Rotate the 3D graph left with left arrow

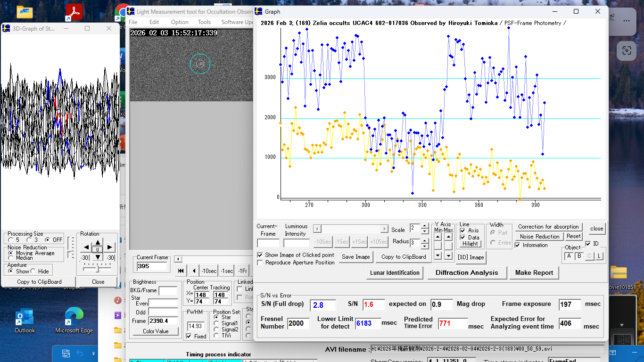click(85, 247)
